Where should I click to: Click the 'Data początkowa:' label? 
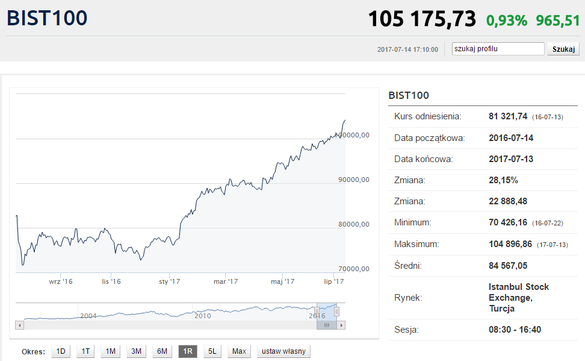pyautogui.click(x=429, y=138)
